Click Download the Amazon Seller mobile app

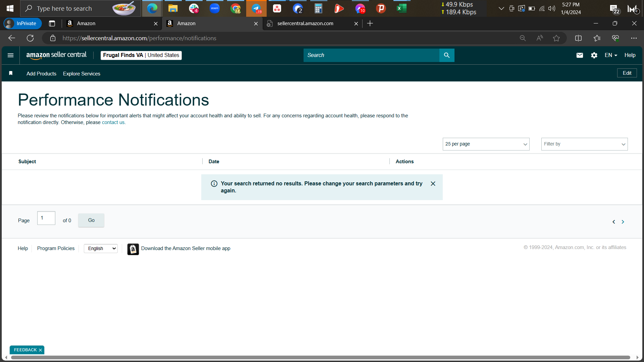pyautogui.click(x=185, y=248)
